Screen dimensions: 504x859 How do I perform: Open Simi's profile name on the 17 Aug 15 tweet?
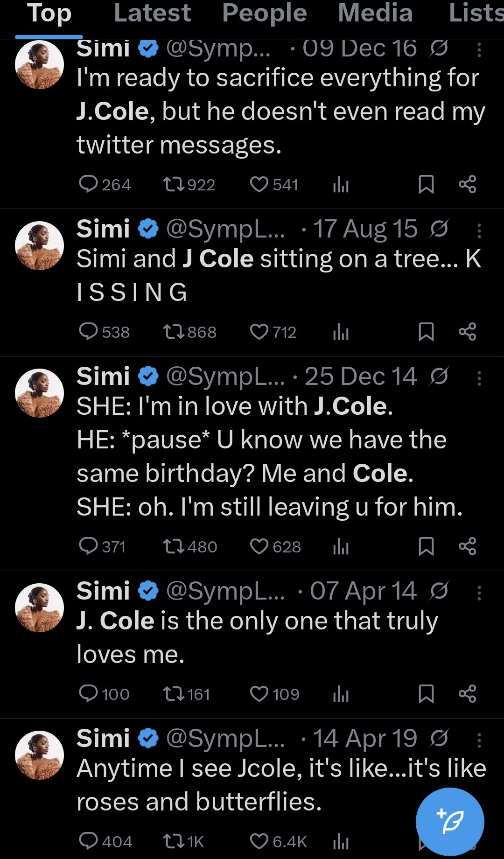pos(103,229)
